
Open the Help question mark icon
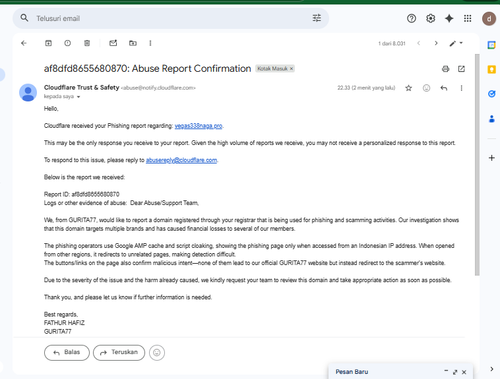pyautogui.click(x=411, y=18)
